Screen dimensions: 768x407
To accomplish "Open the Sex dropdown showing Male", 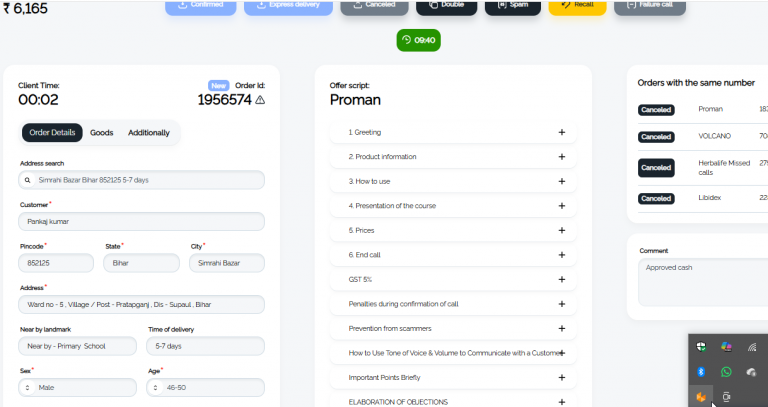I will 77,387.
